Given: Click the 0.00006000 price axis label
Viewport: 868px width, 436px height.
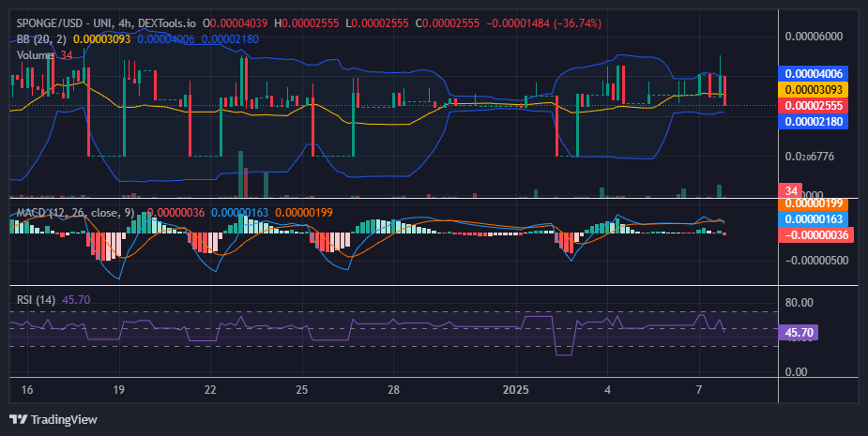Looking at the screenshot, I should (x=814, y=37).
